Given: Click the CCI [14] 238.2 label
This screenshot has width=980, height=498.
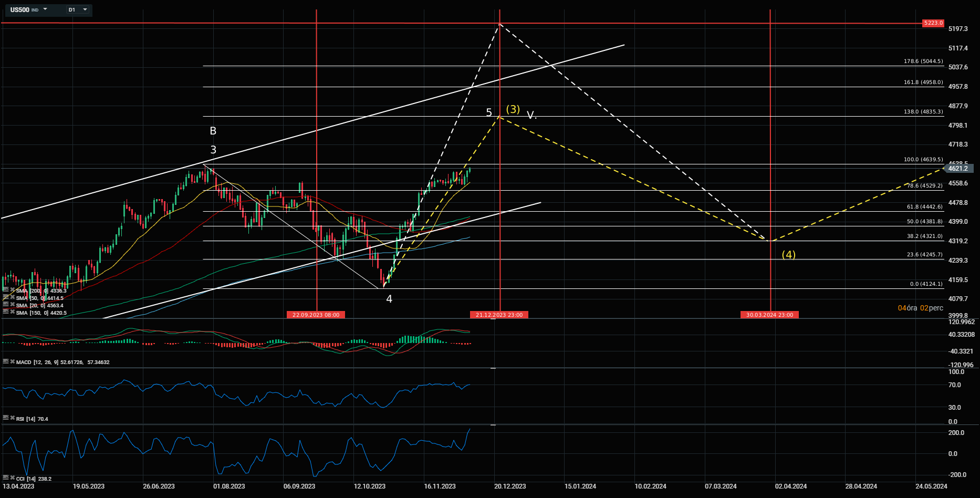Looking at the screenshot, I should 34,479.
